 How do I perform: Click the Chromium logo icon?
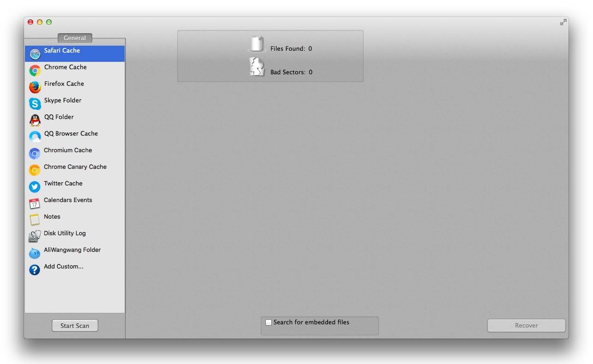[x=35, y=154]
